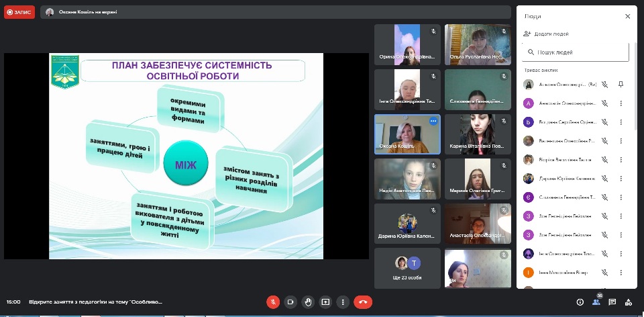Select Надія Анатоліївна's video tile
The height and width of the screenshot is (317, 644).
(407, 179)
